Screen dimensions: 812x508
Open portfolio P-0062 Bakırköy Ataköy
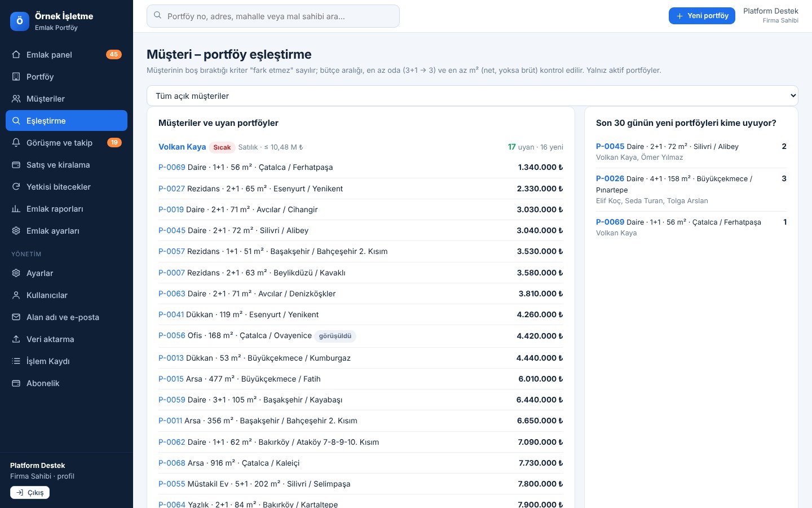172,442
